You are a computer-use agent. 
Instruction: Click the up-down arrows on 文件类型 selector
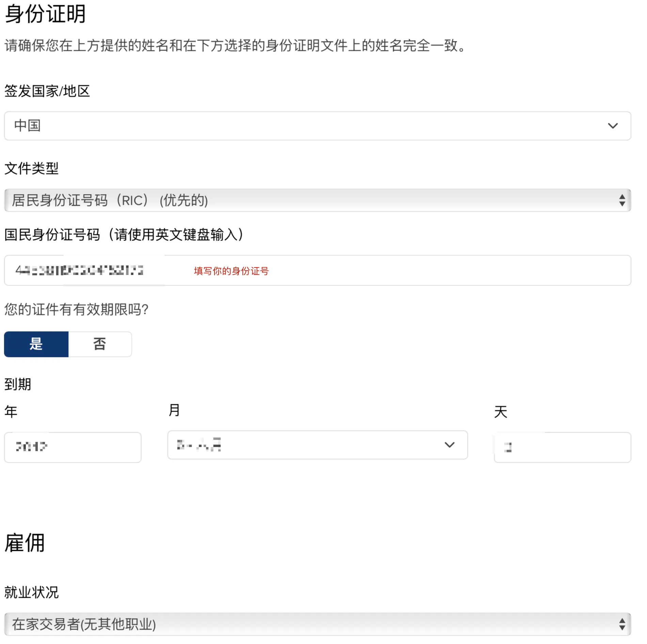pos(622,200)
